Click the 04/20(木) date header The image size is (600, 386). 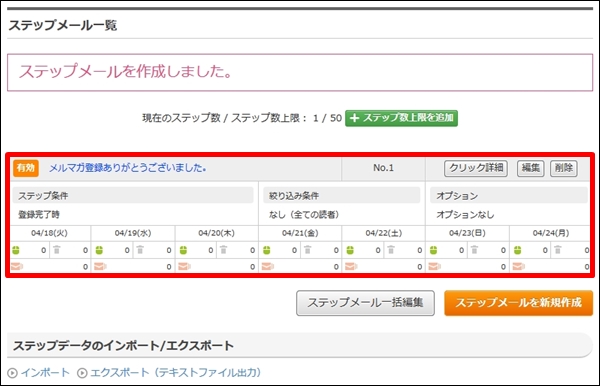(x=216, y=233)
